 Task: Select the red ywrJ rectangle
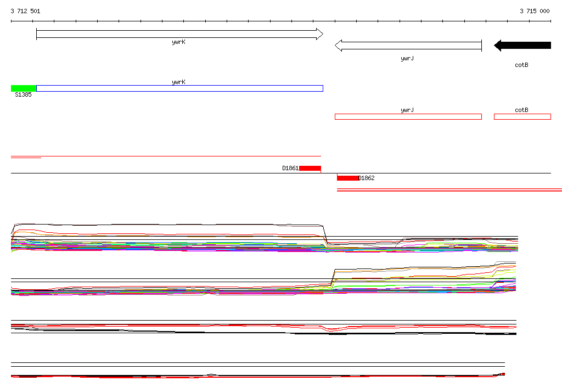[408, 116]
